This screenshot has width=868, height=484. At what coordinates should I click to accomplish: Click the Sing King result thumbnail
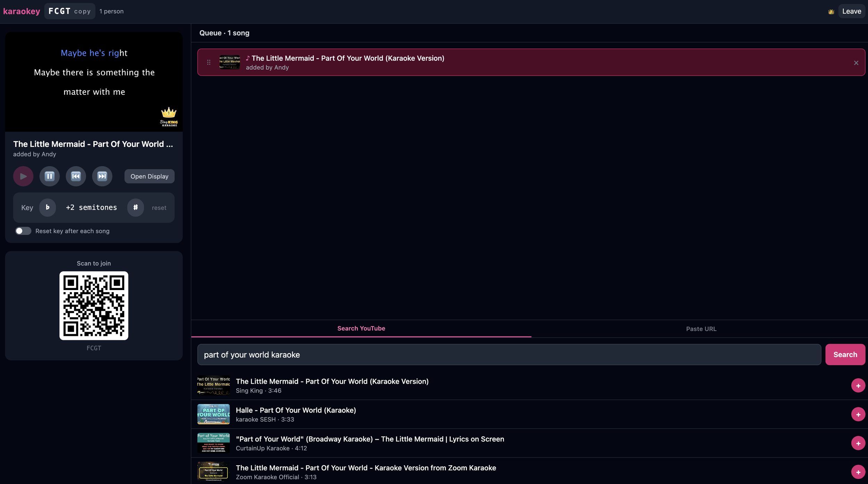coord(214,386)
